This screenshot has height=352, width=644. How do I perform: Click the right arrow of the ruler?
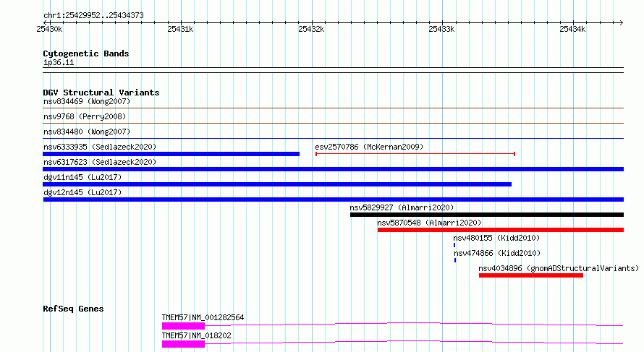click(x=622, y=22)
